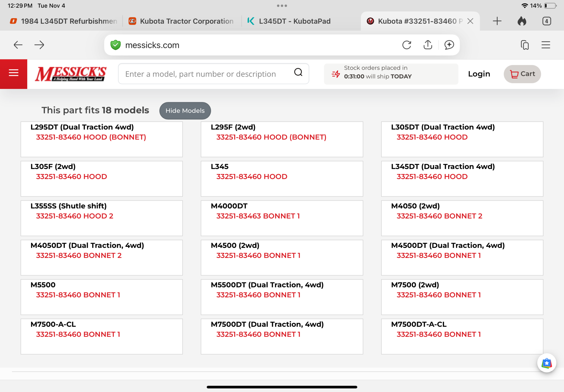
Task: Go back with the left arrow
Action: [x=18, y=45]
